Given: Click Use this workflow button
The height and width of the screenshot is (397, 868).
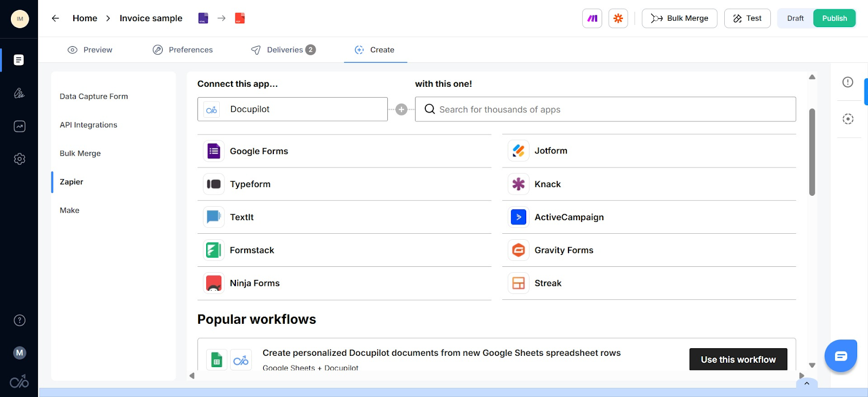Looking at the screenshot, I should 738,360.
